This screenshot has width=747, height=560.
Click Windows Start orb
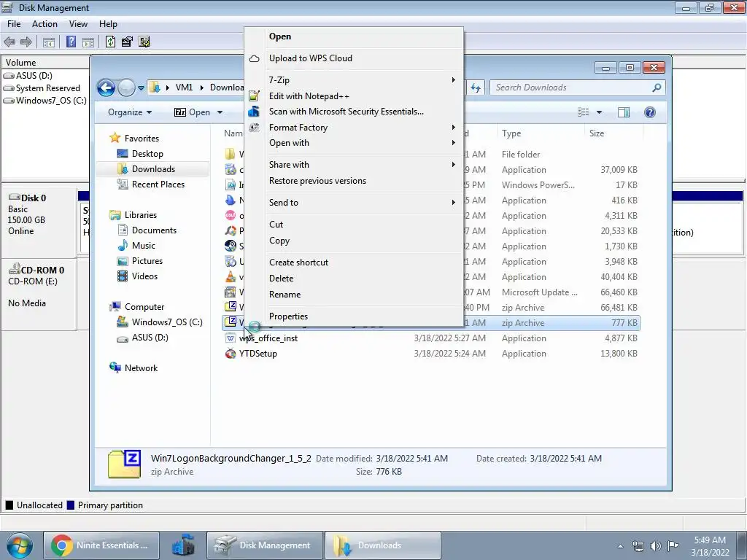(x=19, y=545)
